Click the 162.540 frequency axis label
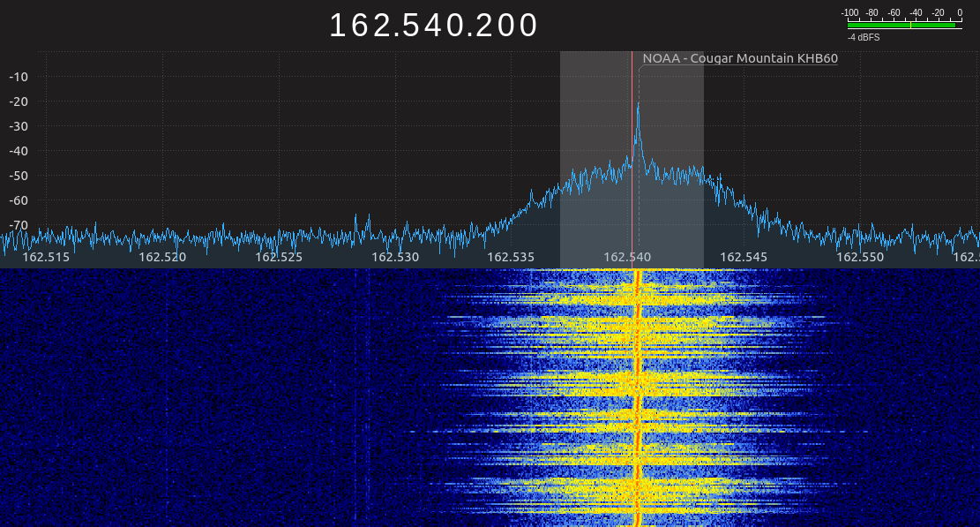Screen dimensions: 980x527 tap(627, 257)
